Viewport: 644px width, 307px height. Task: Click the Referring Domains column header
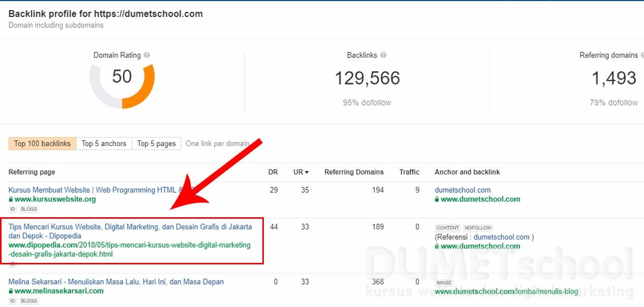coord(354,172)
